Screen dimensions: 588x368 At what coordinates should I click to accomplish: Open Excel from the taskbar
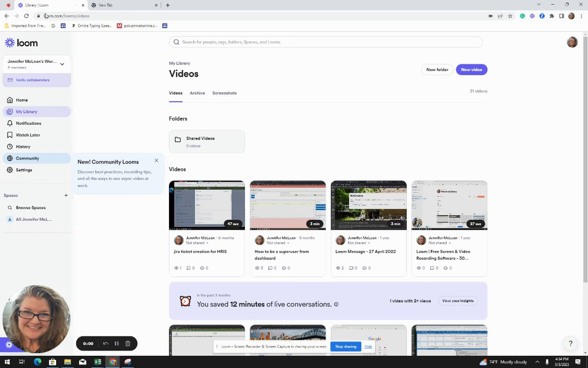coord(97,362)
